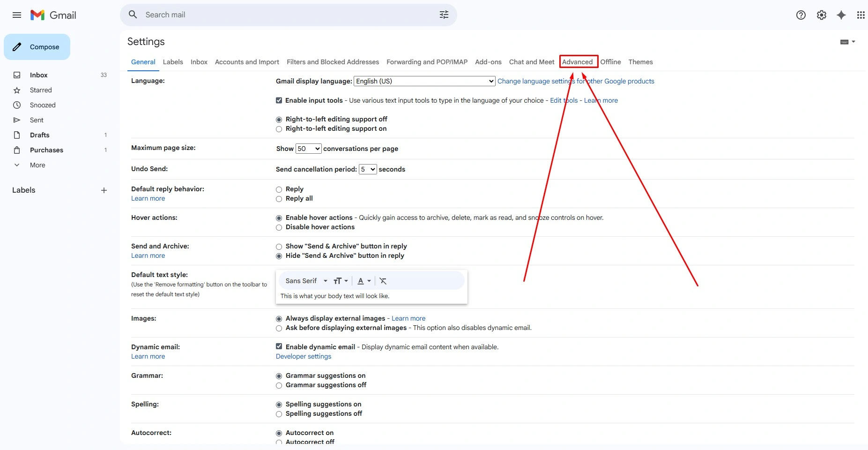Click Change language settings link
The width and height of the screenshot is (868, 450).
click(576, 81)
